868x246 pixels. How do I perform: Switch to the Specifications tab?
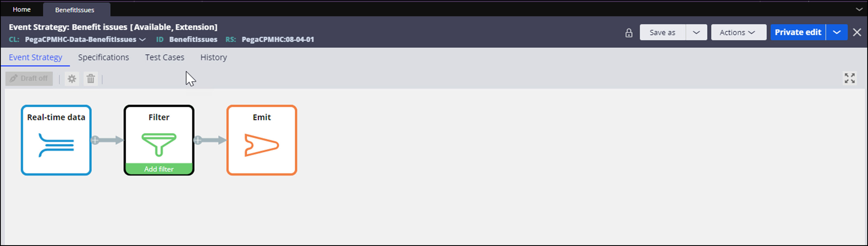click(x=103, y=58)
